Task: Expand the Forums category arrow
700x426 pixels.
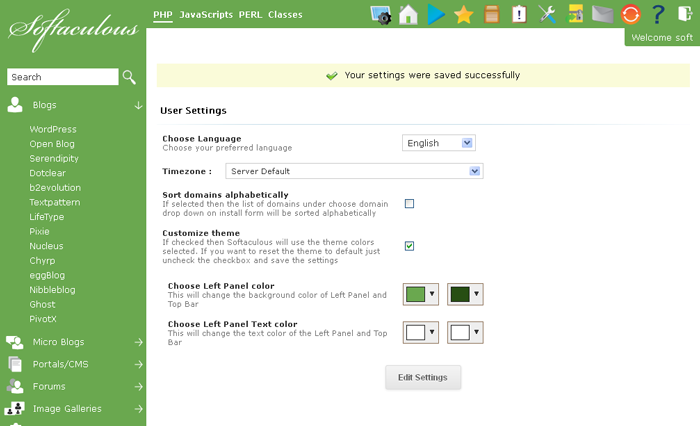Action: [138, 387]
